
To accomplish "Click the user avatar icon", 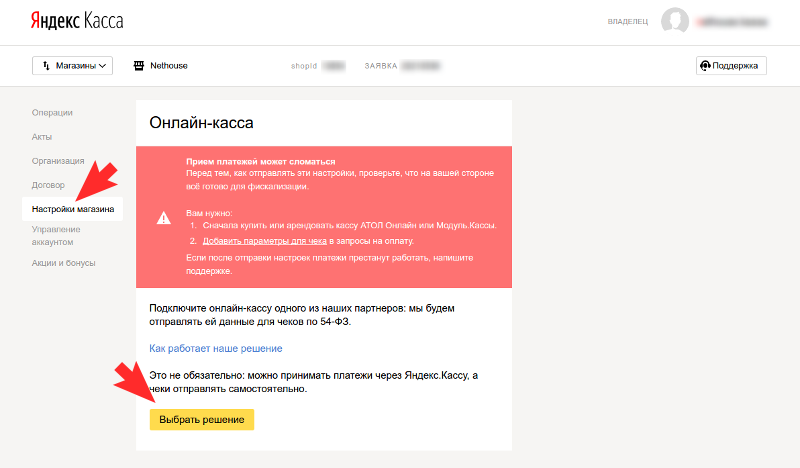I will (674, 21).
